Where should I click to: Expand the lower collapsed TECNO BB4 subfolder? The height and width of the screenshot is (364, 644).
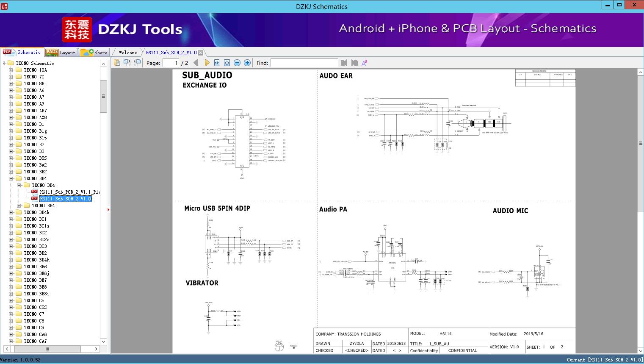click(x=19, y=206)
